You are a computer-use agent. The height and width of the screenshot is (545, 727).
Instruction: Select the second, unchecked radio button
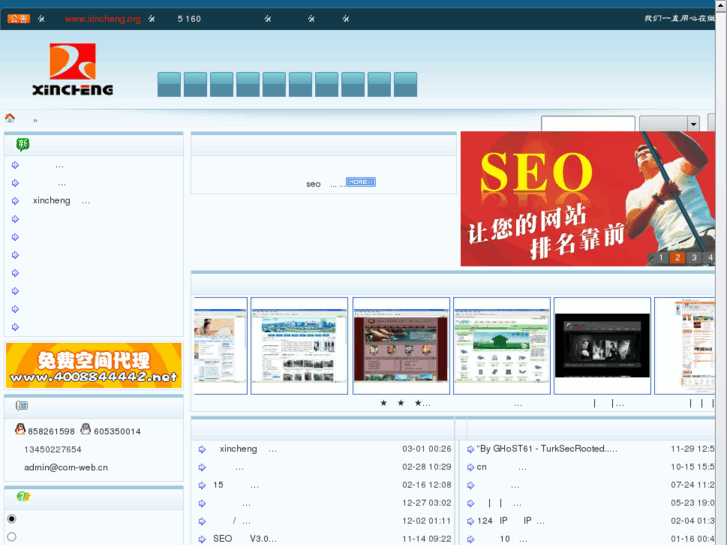12,537
